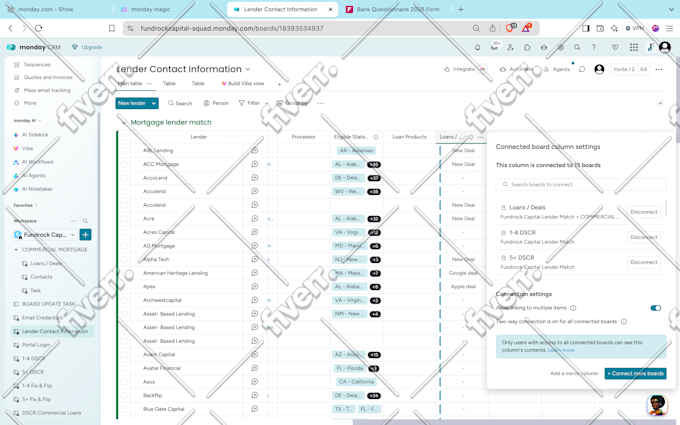Open the assistant avatar at bottom right
680x425 pixels.
pyautogui.click(x=657, y=404)
